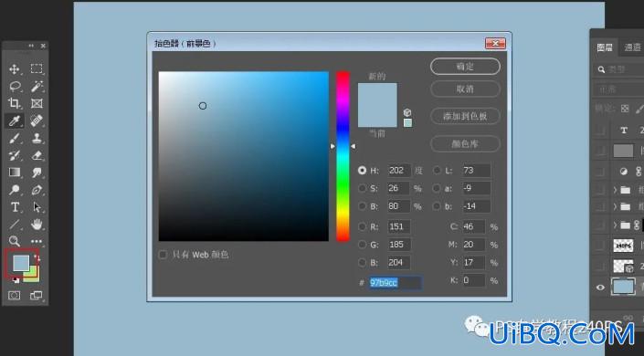Select the Path Selection arrow tool
644x356 pixels.
pos(37,207)
